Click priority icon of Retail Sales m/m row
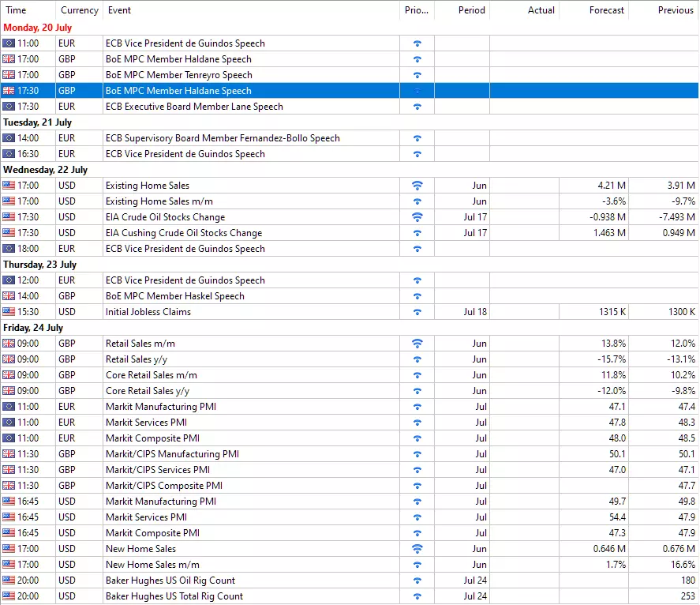Image resolution: width=700 pixels, height=605 pixels. (x=417, y=344)
